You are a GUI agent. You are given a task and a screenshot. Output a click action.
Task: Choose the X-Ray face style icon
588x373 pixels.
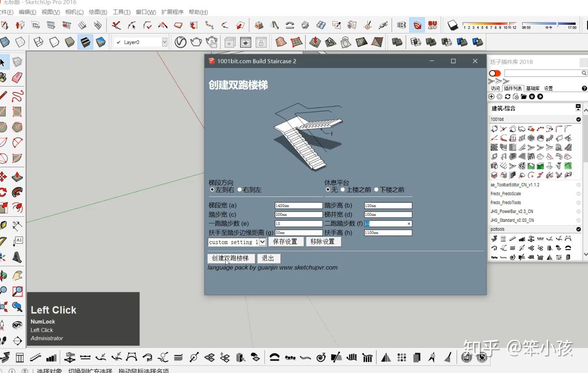click(x=5, y=42)
